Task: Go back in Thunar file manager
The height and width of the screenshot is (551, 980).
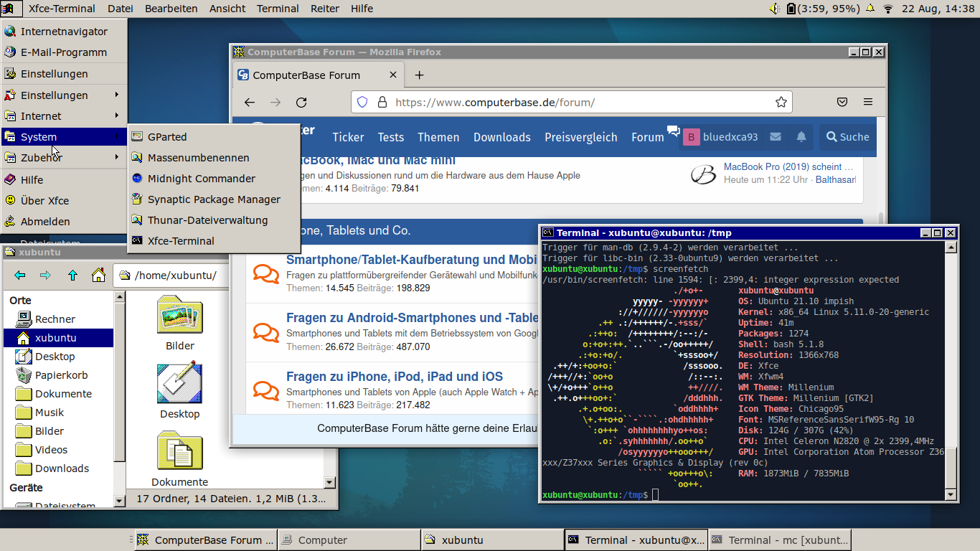Action: (20, 275)
